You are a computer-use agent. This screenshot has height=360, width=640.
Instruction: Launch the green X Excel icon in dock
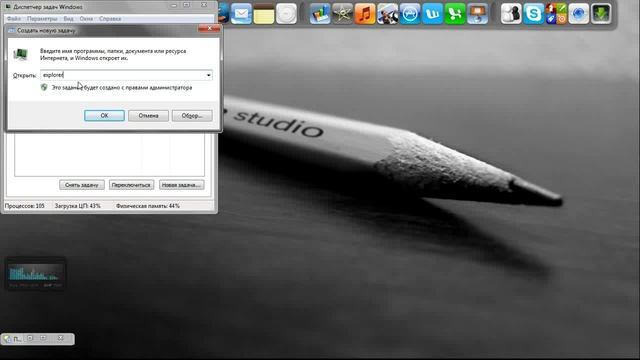(x=455, y=14)
